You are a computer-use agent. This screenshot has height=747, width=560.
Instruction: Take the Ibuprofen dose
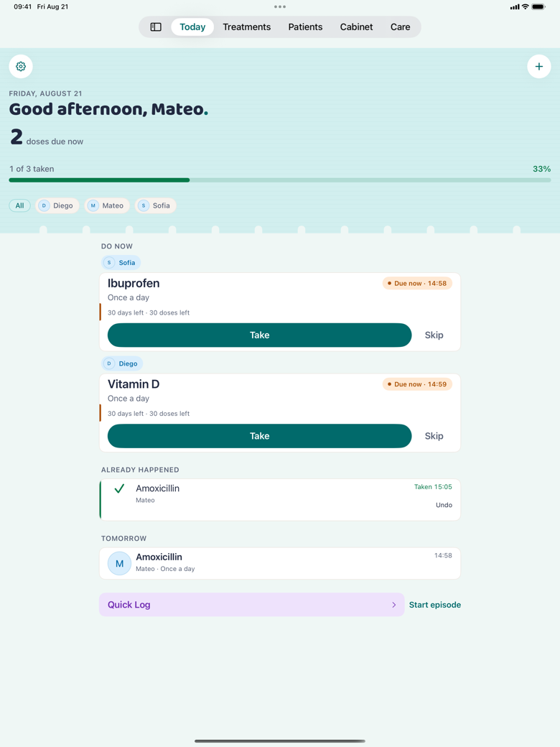pos(259,335)
